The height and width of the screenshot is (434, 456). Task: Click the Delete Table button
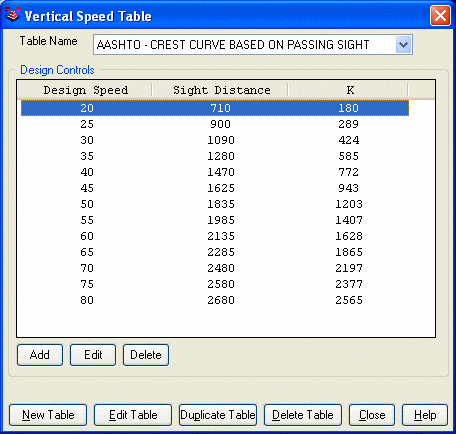coord(303,415)
